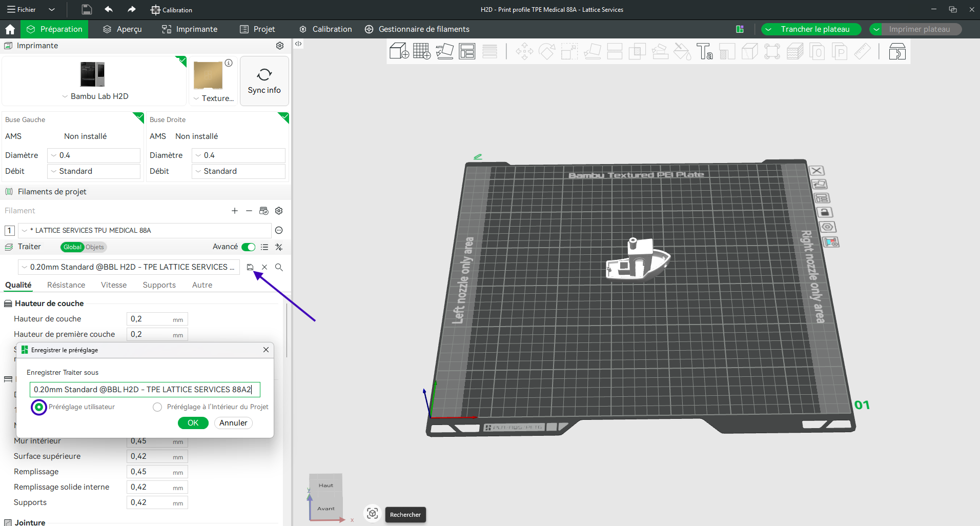This screenshot has width=980, height=526.
Task: Switch to Supports settings tab
Action: [159, 285]
